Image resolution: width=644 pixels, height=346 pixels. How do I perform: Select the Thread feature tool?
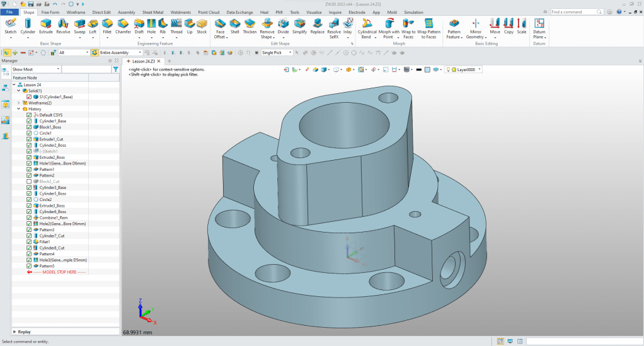pyautogui.click(x=176, y=25)
